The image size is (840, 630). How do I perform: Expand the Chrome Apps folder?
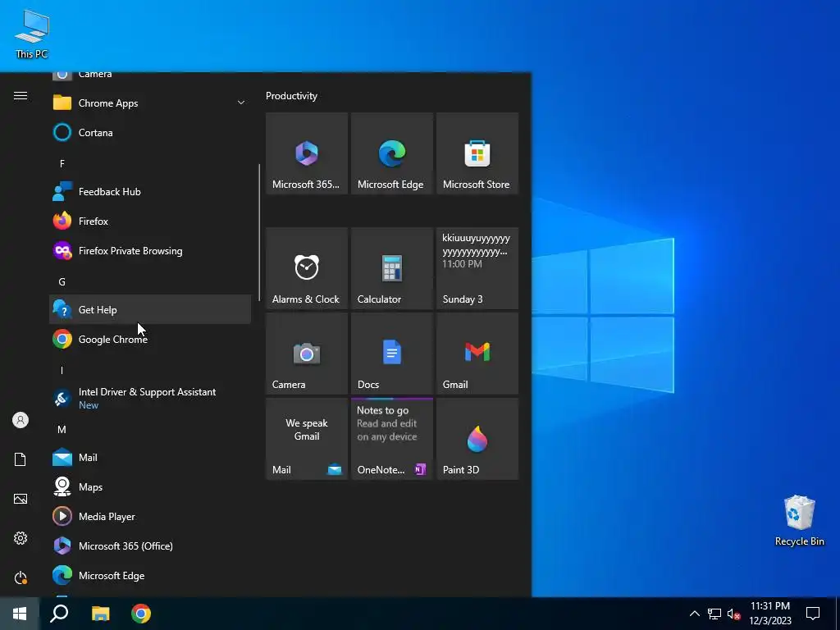(x=150, y=103)
